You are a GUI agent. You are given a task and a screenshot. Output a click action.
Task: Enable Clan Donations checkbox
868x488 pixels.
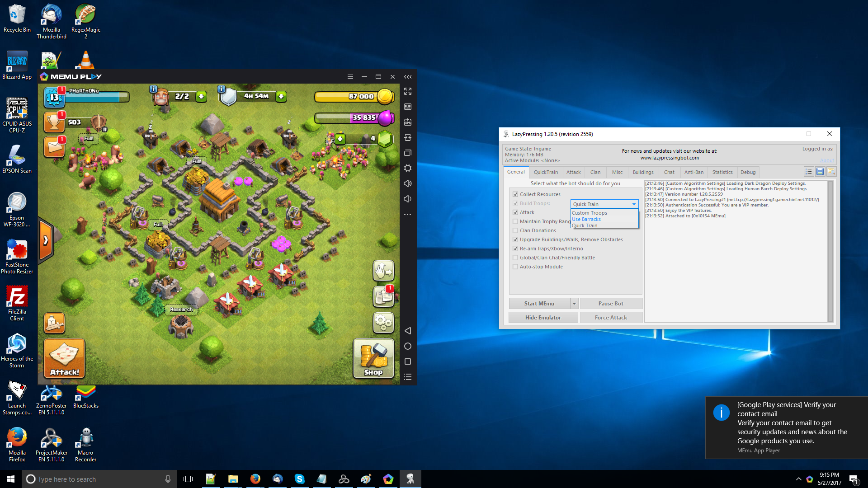515,230
